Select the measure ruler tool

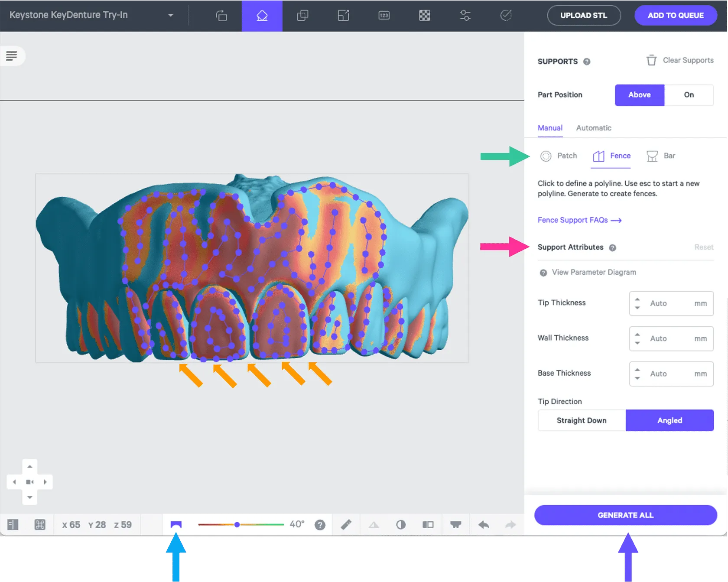click(x=346, y=525)
